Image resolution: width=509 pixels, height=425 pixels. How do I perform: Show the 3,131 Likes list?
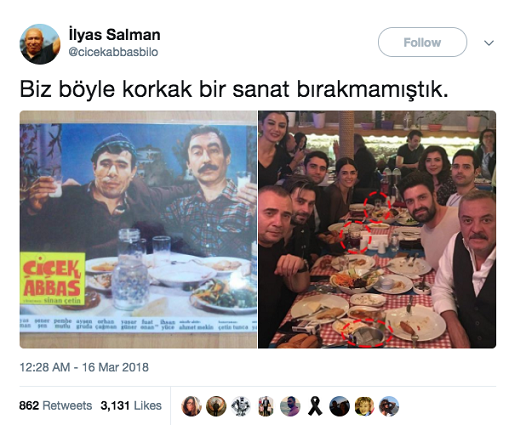tap(131, 406)
